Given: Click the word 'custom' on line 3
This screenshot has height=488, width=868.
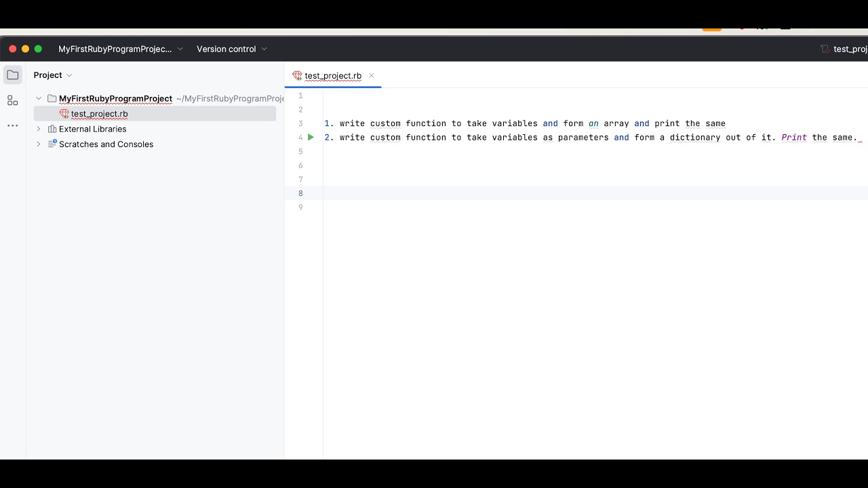Looking at the screenshot, I should pyautogui.click(x=385, y=124).
